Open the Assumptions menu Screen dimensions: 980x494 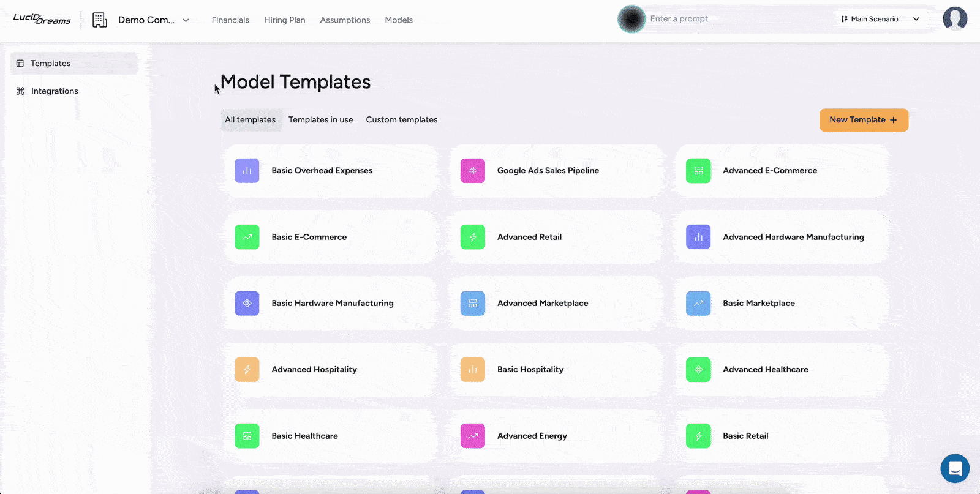(x=345, y=20)
